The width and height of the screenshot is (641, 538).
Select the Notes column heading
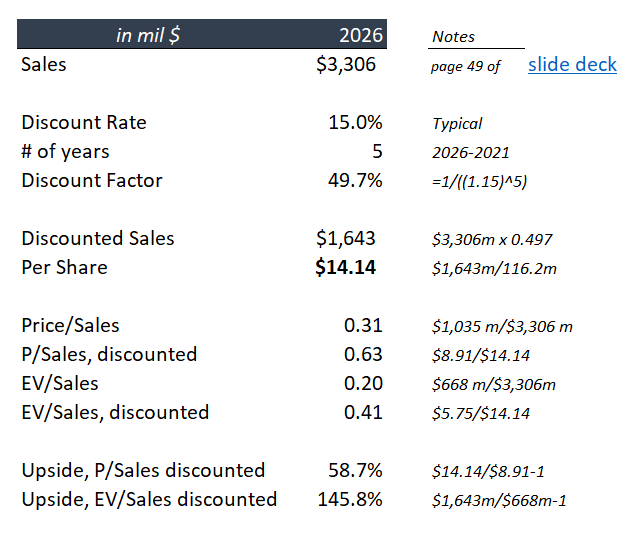(x=454, y=37)
